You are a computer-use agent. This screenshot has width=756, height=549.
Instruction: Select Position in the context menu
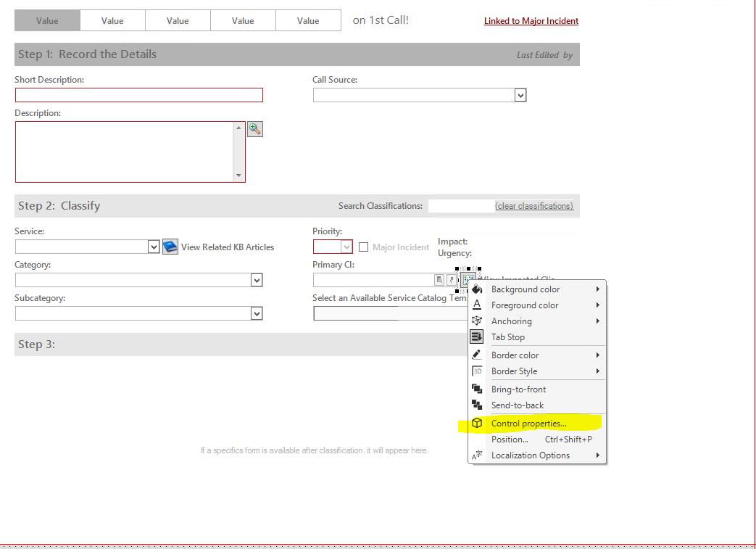[510, 439]
